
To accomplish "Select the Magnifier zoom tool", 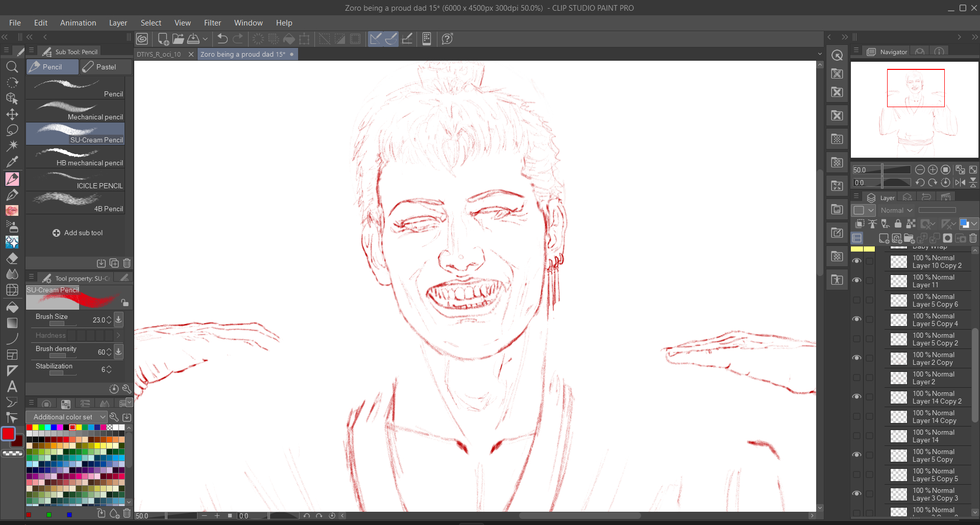I will [x=12, y=67].
